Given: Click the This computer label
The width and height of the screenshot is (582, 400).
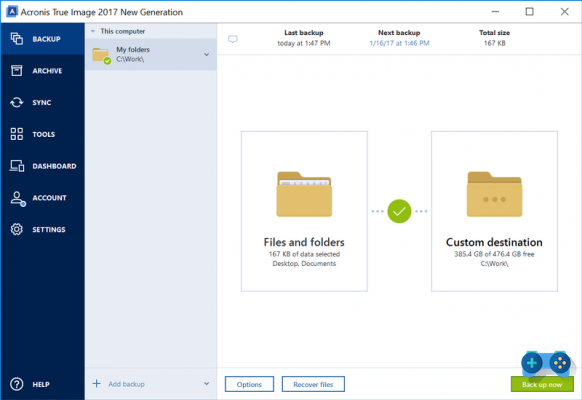Looking at the screenshot, I should 122,32.
